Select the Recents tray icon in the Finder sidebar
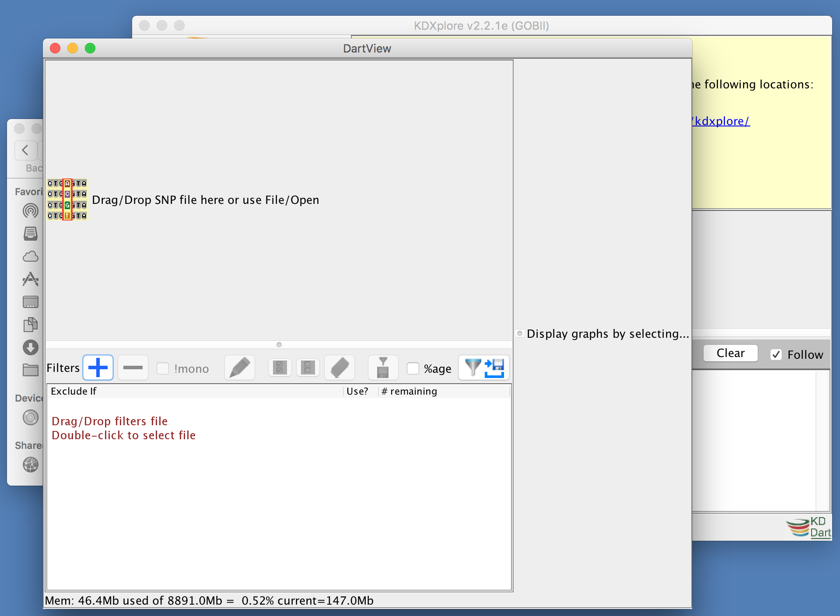840x616 pixels. click(x=31, y=234)
